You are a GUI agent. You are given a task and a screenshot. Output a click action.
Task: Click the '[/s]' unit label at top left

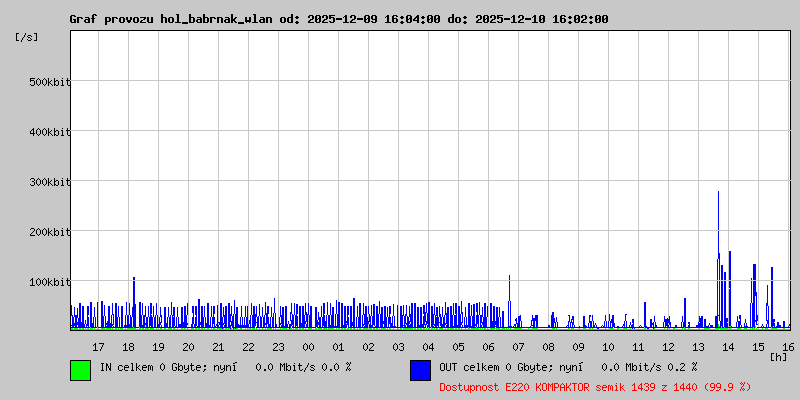(27, 37)
